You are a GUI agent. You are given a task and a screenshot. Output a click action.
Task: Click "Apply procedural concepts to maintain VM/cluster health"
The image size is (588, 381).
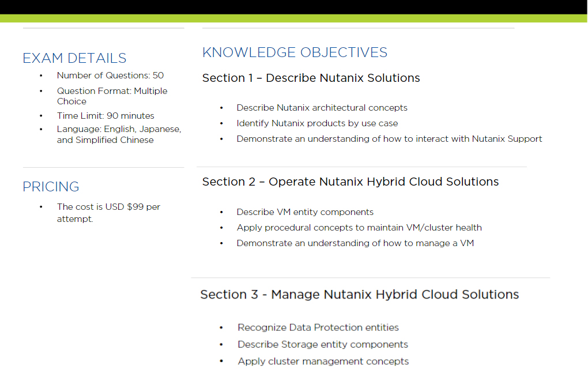pyautogui.click(x=359, y=228)
